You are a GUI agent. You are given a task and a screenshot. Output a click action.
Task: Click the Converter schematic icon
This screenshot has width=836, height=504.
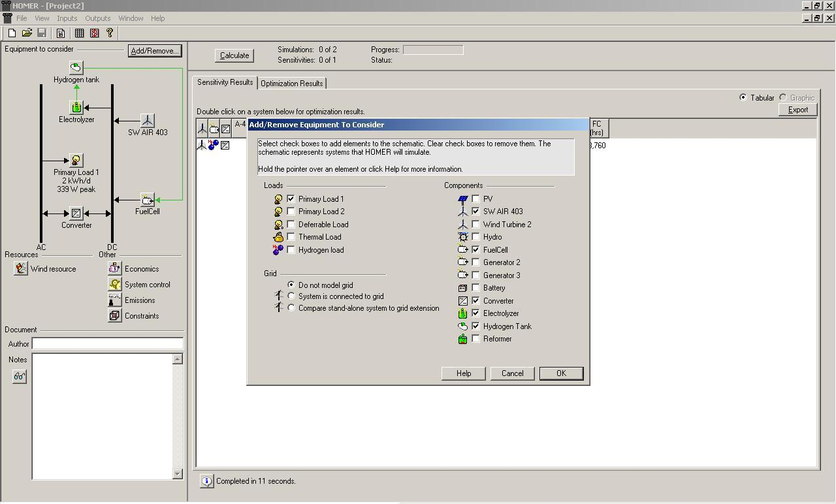click(76, 213)
